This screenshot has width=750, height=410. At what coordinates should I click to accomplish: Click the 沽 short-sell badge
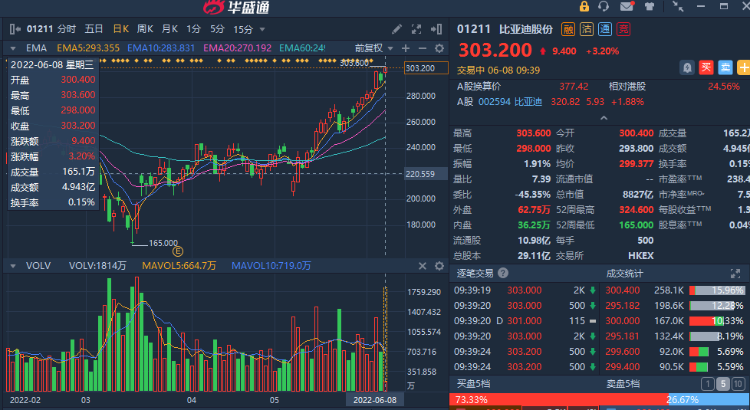coord(586,29)
